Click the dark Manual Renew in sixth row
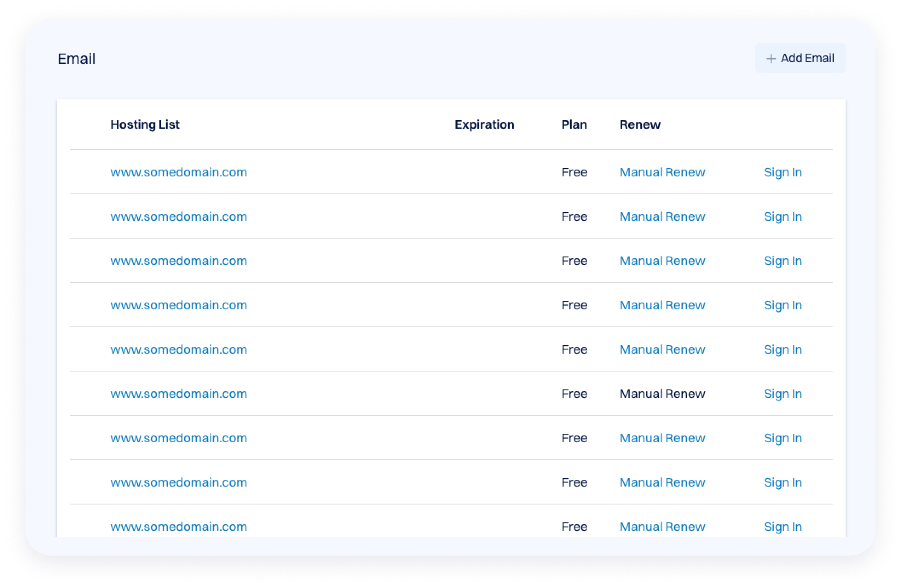901x588 pixels. pos(662,394)
